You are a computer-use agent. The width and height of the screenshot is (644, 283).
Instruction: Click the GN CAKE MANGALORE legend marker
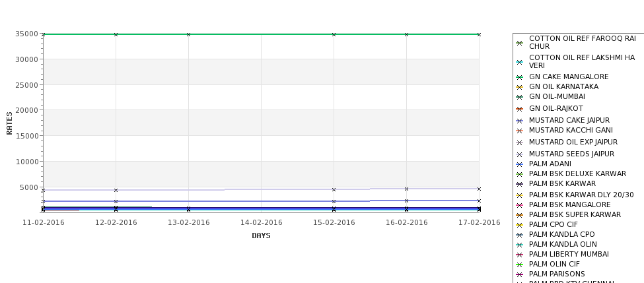(519, 77)
